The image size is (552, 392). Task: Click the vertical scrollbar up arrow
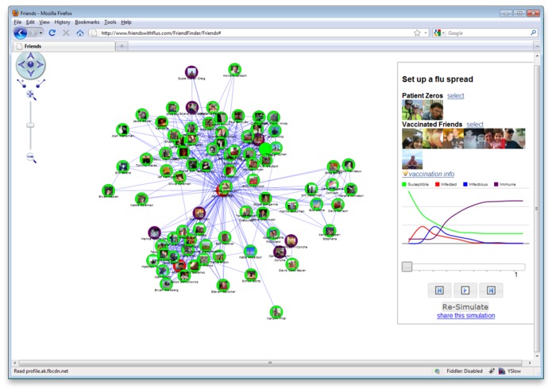pyautogui.click(x=536, y=56)
